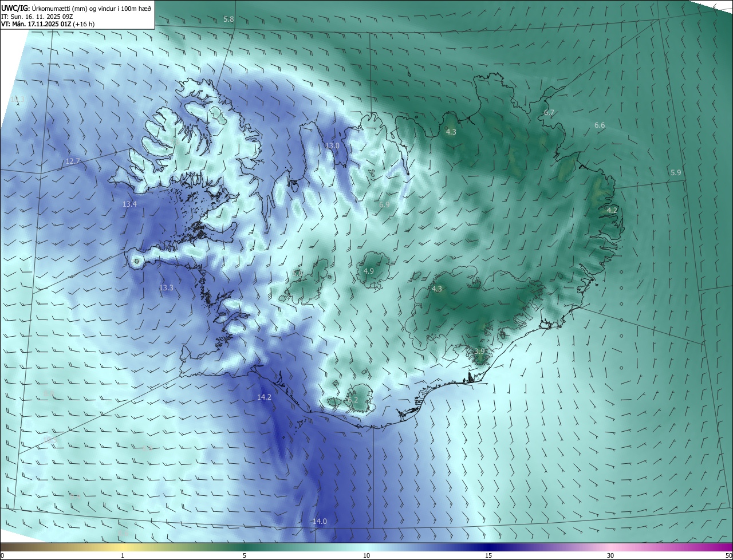Click the 6.6 value label
The image size is (733, 560).
click(600, 125)
